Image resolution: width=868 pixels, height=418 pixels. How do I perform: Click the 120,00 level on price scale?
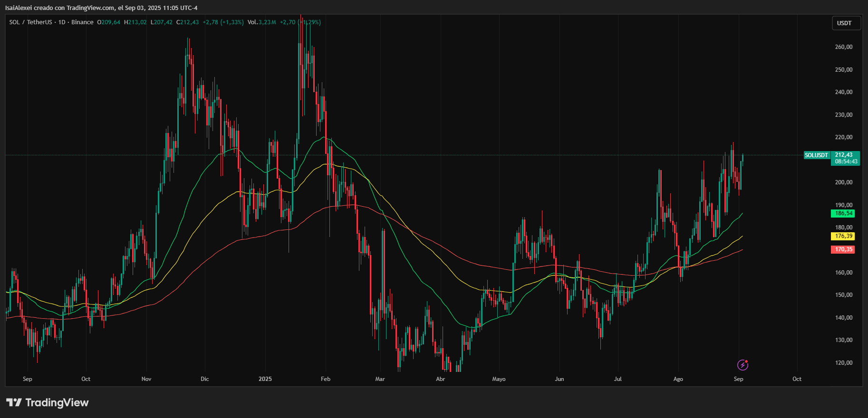(843, 363)
